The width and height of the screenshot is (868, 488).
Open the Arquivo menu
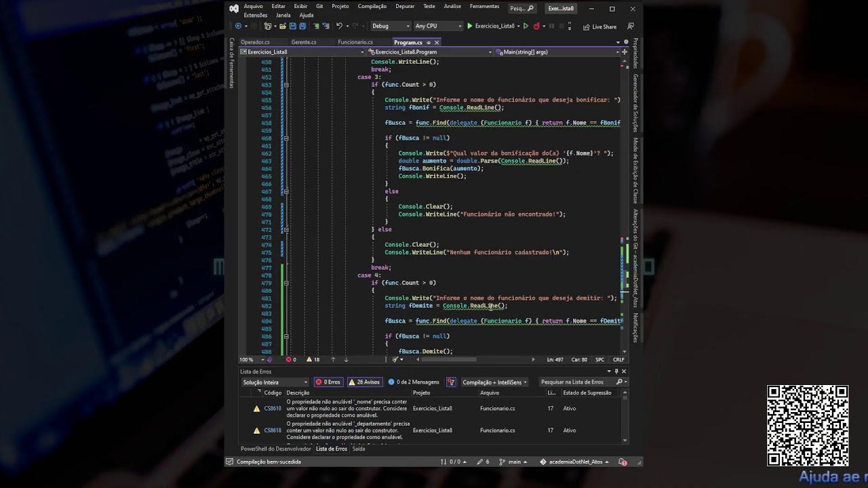coord(253,6)
